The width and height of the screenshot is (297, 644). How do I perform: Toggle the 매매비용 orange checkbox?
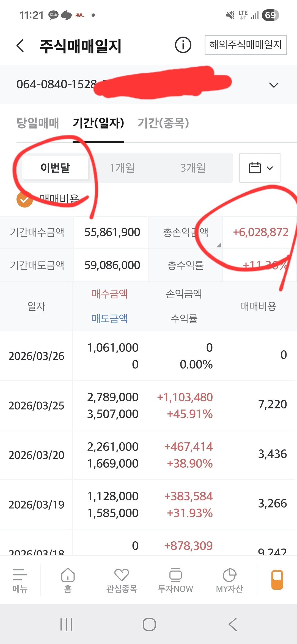tap(25, 199)
